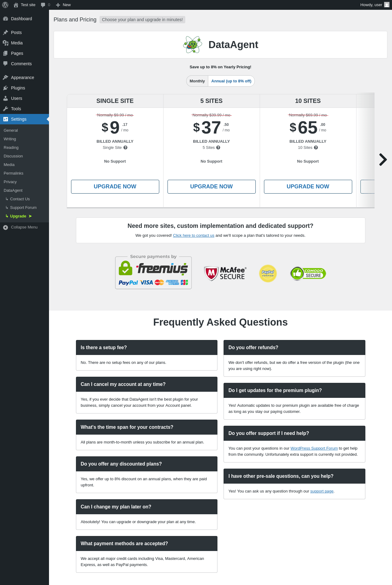
Task: Click the Freemius secure payments badge
Action: pyautogui.click(x=153, y=272)
